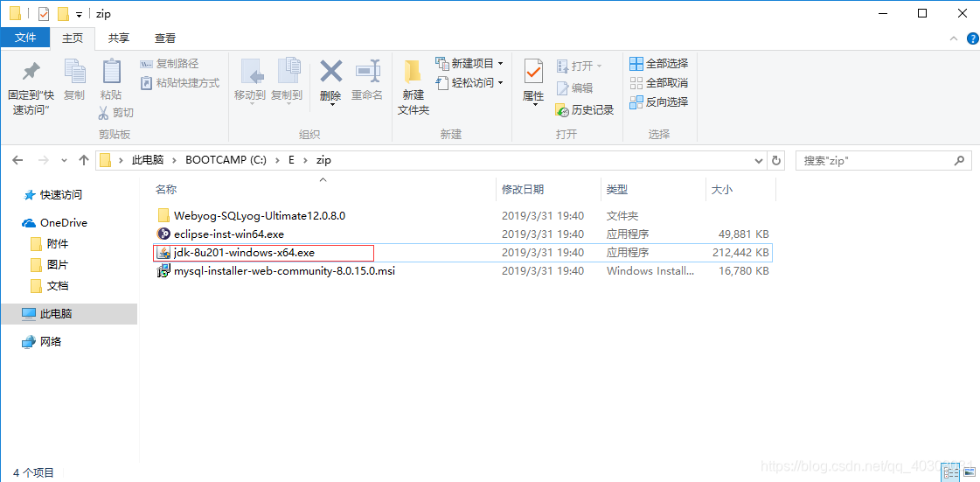The image size is (980, 482).
Task: Click title bar properties checkmark icon
Action: 44,13
